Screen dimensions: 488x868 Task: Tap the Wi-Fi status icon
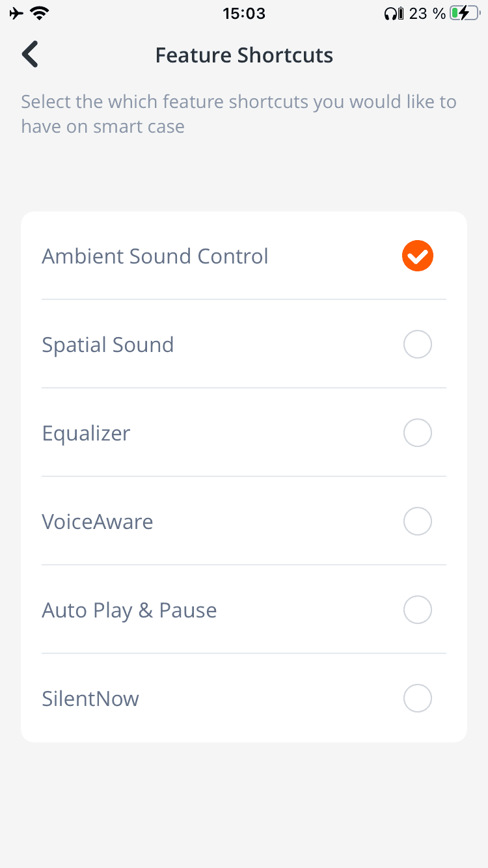tap(41, 14)
